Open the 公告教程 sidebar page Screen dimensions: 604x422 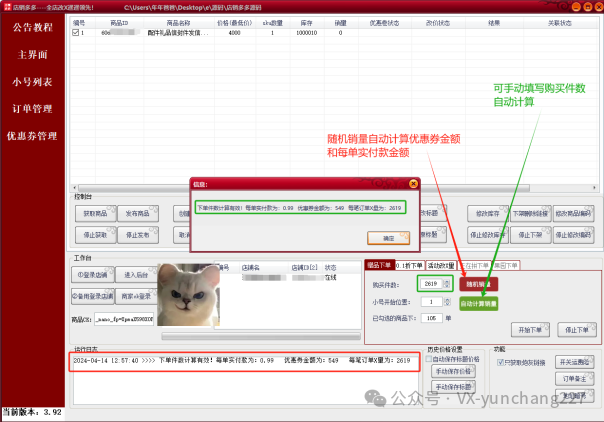(x=32, y=27)
